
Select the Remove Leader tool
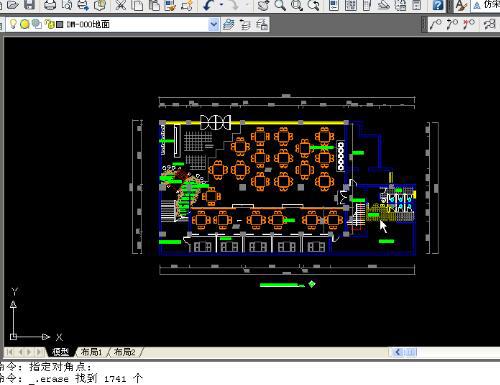coord(469,24)
